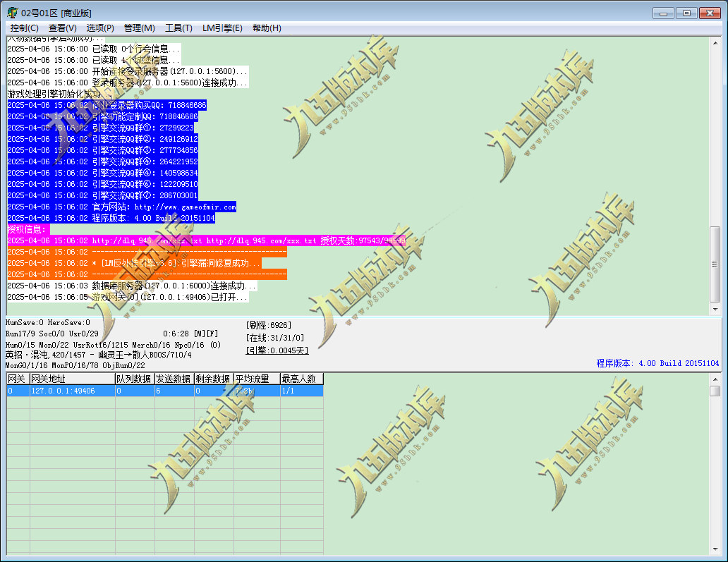Click log line 官方网站 http://www.gameofmir.com
The width and height of the screenshot is (728, 562).
[x=121, y=207]
